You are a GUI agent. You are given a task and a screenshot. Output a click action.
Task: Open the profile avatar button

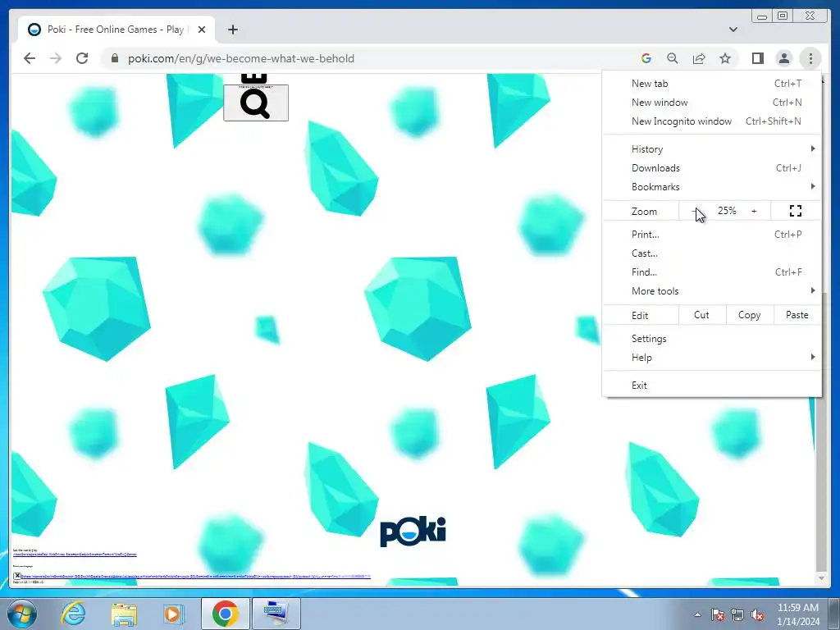tap(783, 58)
